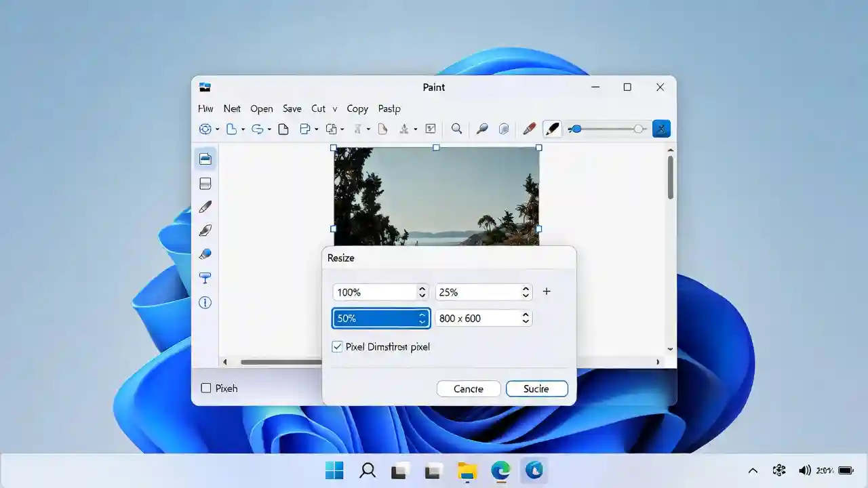
Task: Open dropdown next to rotate arrow icon
Action: click(269, 129)
